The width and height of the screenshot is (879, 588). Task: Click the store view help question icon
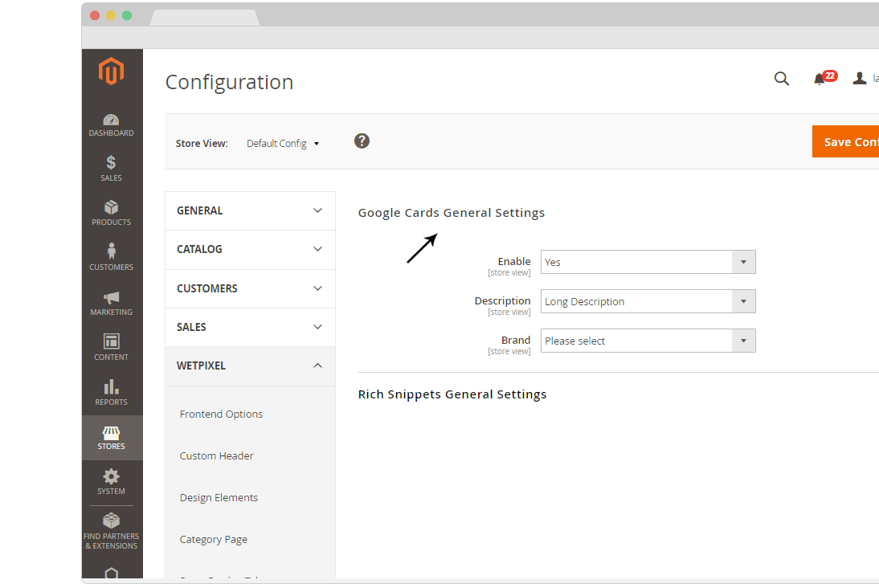pyautogui.click(x=362, y=141)
